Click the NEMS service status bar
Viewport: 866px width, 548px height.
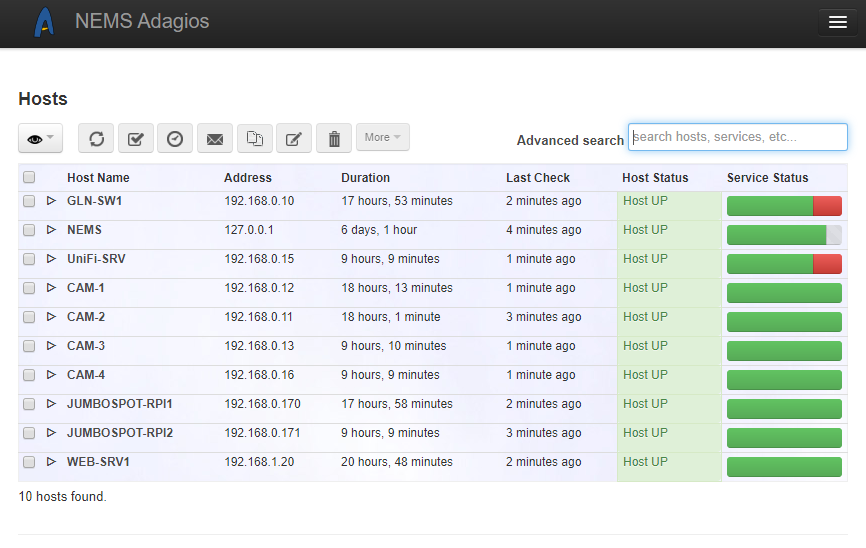[x=784, y=235]
